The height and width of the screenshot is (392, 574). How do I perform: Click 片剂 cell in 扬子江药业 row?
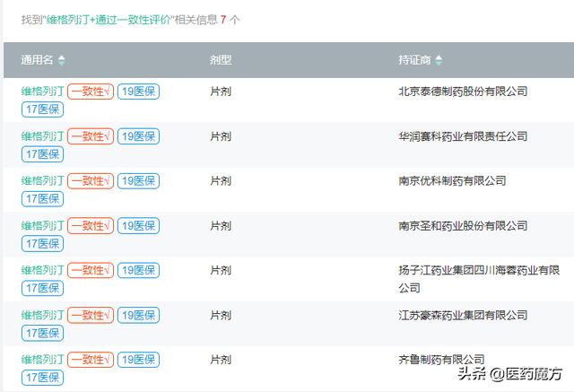pos(221,270)
